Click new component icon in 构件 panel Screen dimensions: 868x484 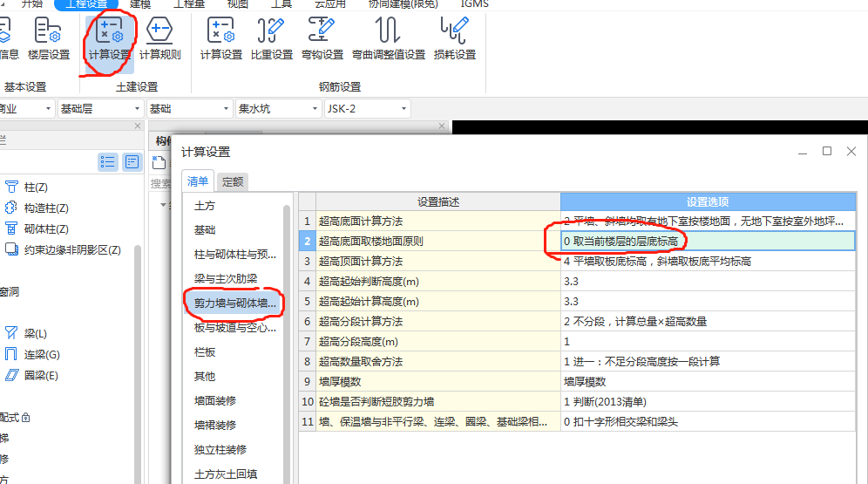tap(159, 162)
